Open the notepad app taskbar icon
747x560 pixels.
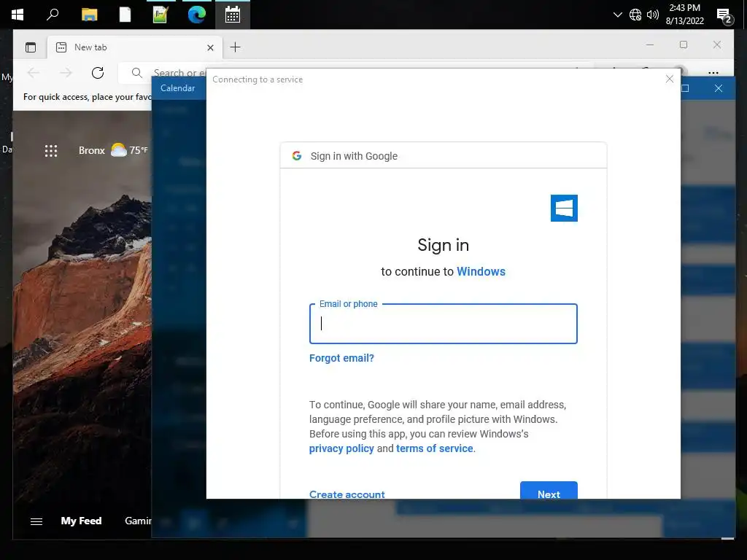pos(160,15)
